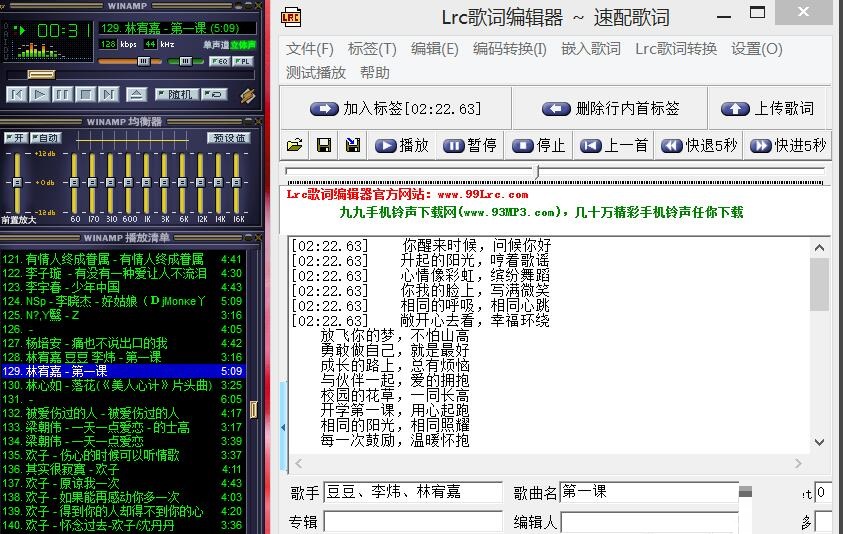Click save floppy disk toolbar icon
The width and height of the screenshot is (843, 534).
(324, 145)
